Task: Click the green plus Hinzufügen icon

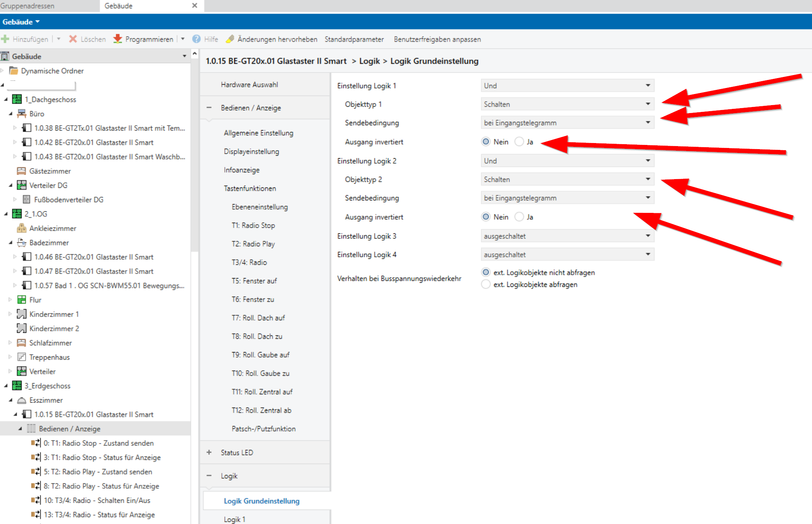Action: click(5, 39)
